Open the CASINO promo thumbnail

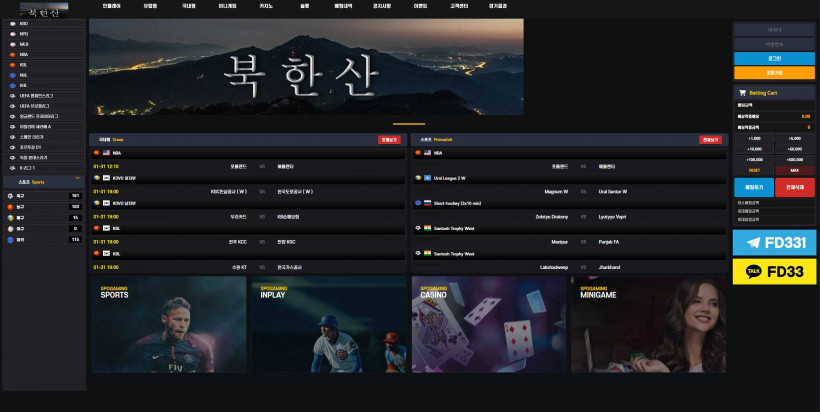click(x=489, y=324)
